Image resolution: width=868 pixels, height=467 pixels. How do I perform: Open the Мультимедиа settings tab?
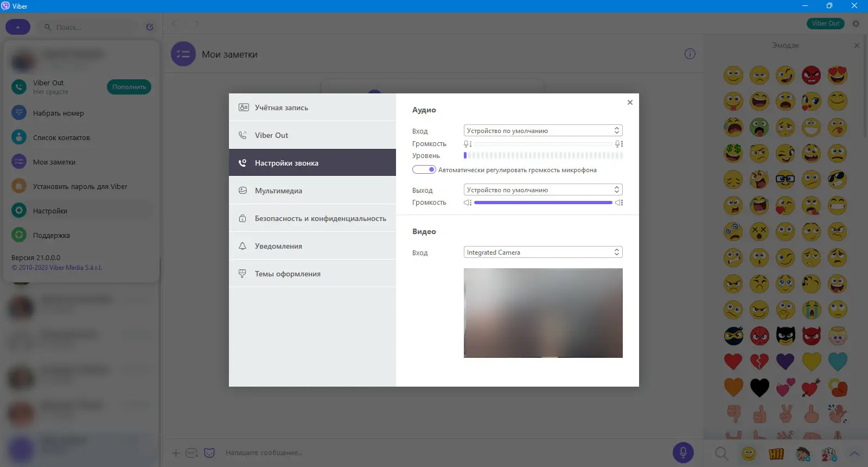pos(312,191)
